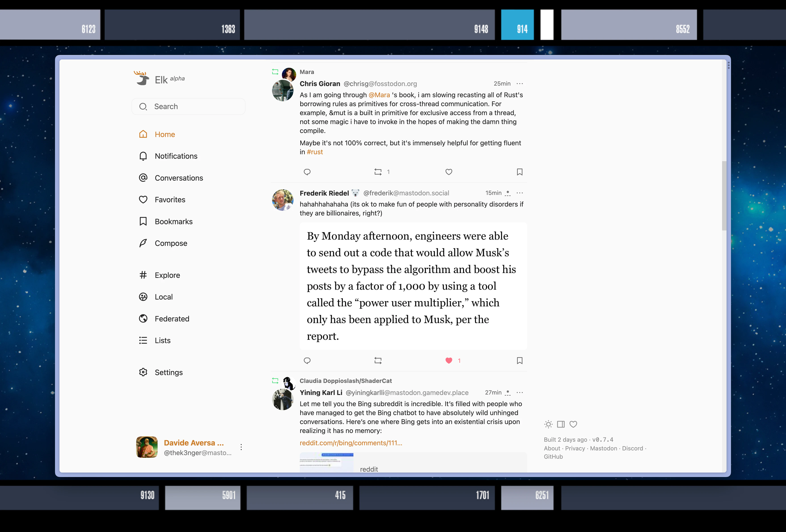Open Bookmarks page

[166, 222]
